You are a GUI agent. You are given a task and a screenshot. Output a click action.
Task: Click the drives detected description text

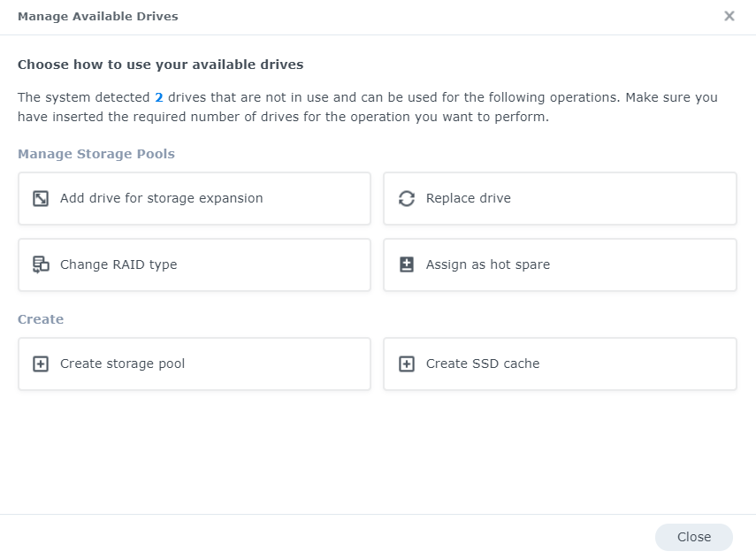coord(368,107)
